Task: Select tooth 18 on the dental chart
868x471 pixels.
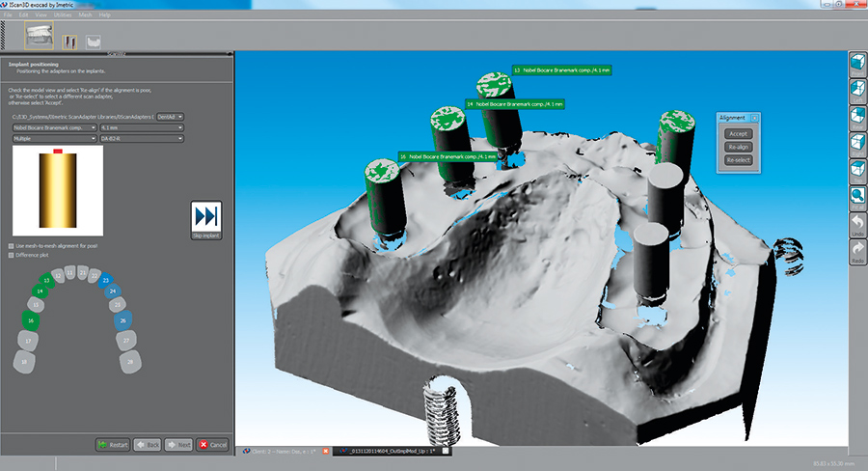Action: click(x=24, y=362)
